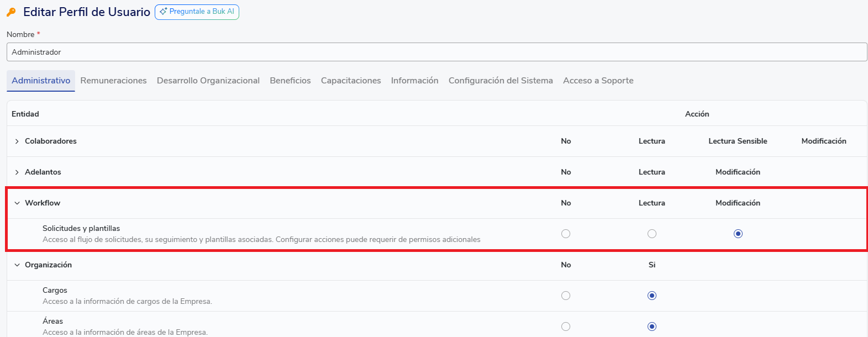Set Solicitudes y plantillas to Lectura
This screenshot has height=337, width=868.
[x=652, y=234]
